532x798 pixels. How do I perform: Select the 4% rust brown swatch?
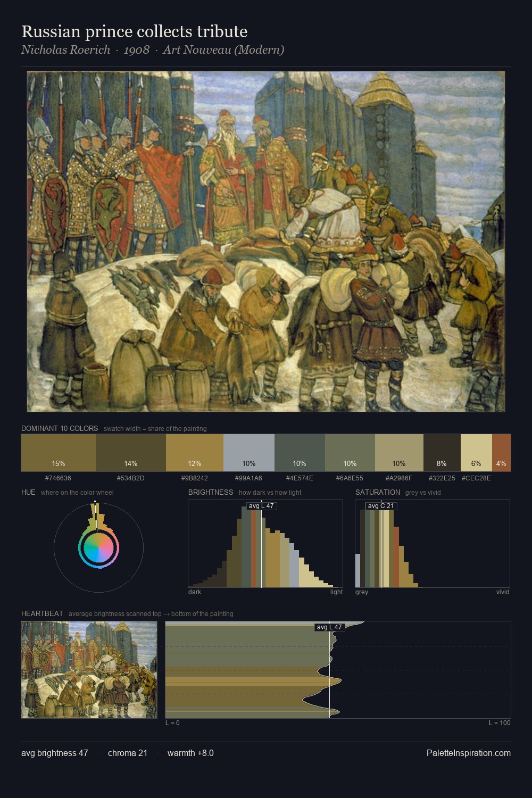501,453
